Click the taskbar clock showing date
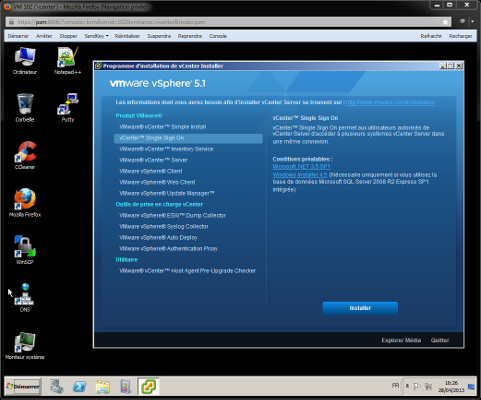 click(x=451, y=387)
